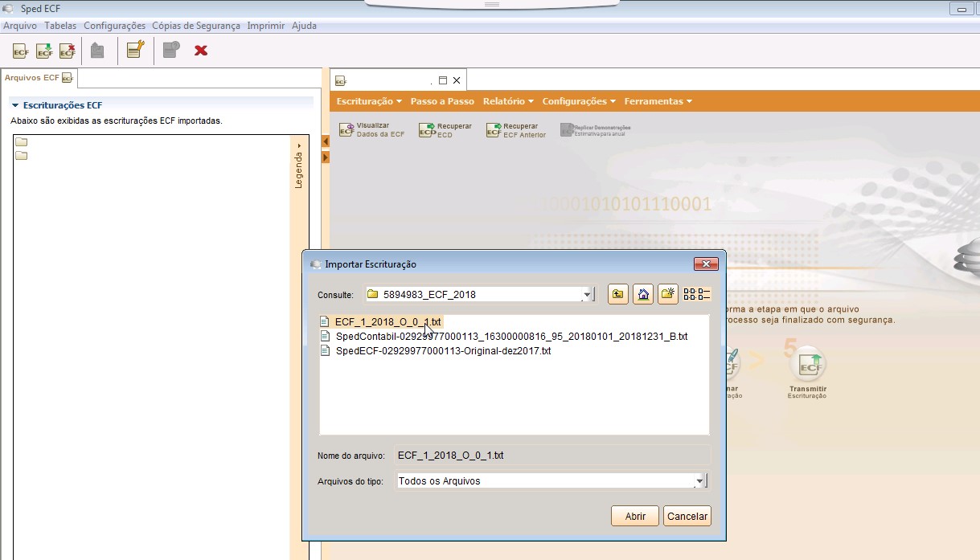The image size is (980, 560).
Task: Click the grayed help question-mark toolbar icon
Action: (171, 50)
